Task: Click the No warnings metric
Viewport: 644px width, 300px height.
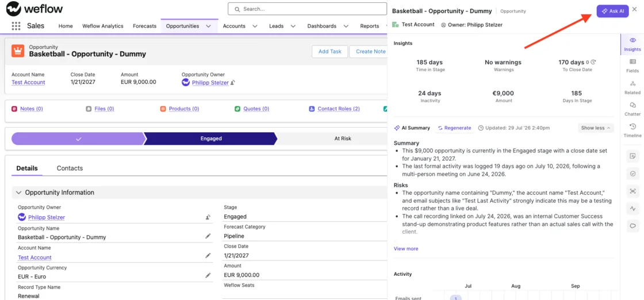Action: click(x=503, y=66)
